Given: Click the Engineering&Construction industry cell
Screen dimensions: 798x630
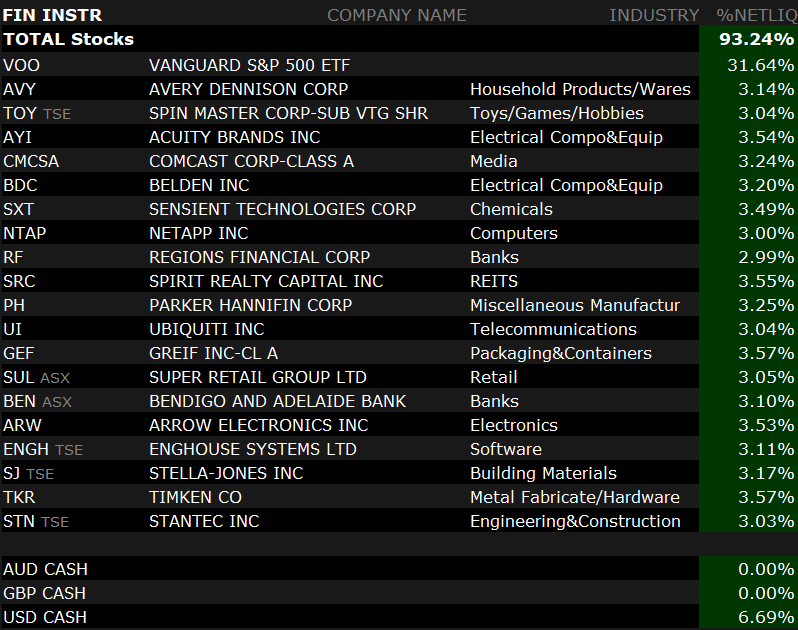Looking at the screenshot, I should (x=575, y=521).
